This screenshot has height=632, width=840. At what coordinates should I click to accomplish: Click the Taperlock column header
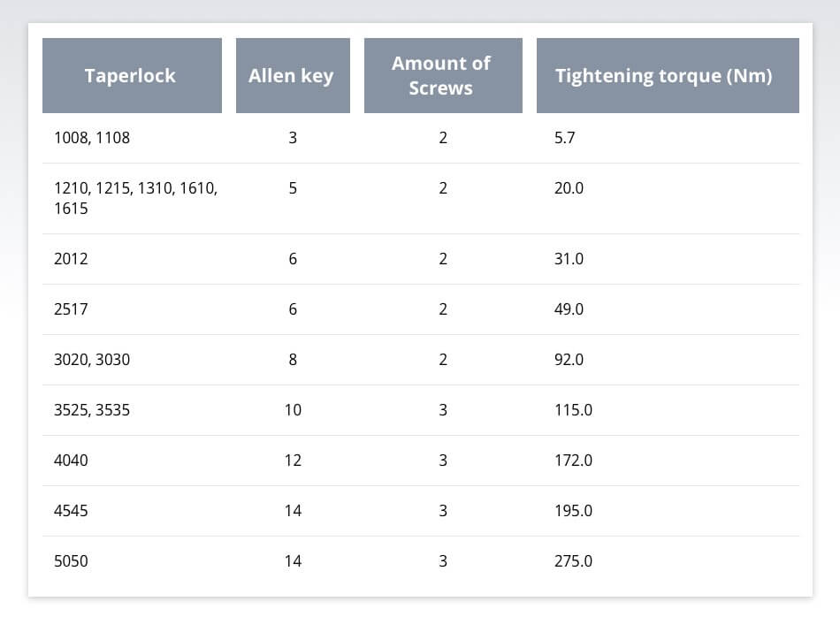point(131,76)
